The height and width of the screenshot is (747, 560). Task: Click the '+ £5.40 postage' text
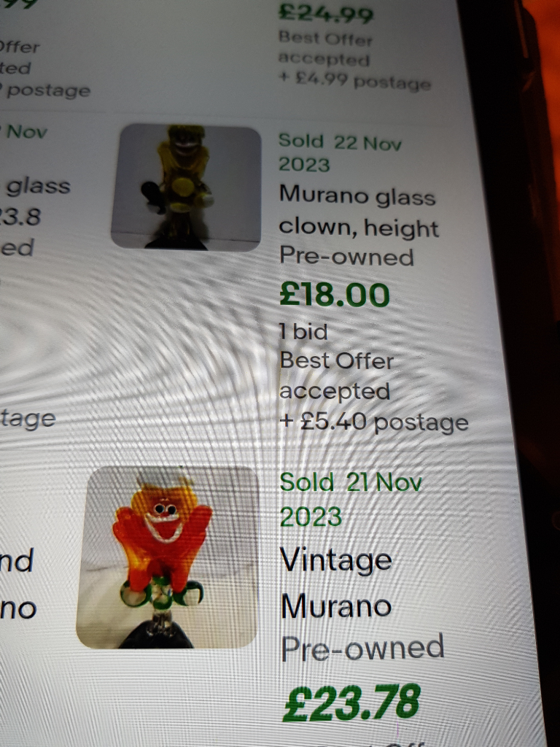374,422
